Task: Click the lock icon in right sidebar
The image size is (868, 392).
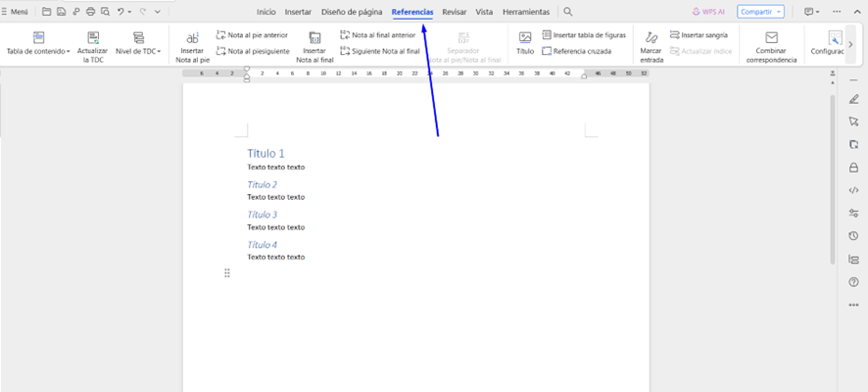Action: click(x=853, y=168)
